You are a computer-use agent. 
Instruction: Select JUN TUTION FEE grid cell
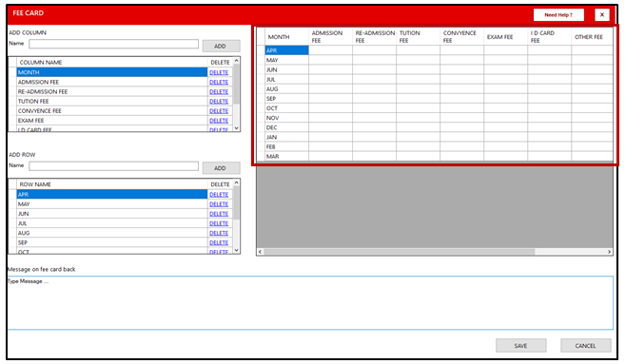click(x=418, y=69)
